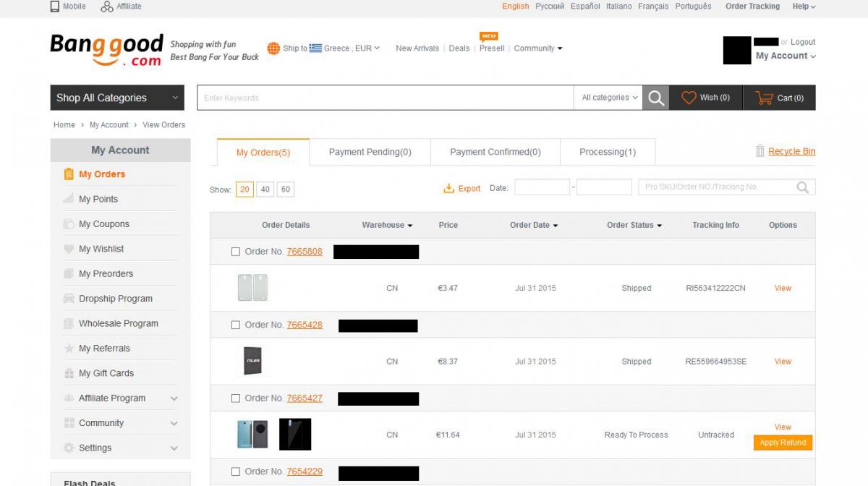This screenshot has height=486, width=868.
Task: Show 60 orders per page
Action: click(x=286, y=189)
